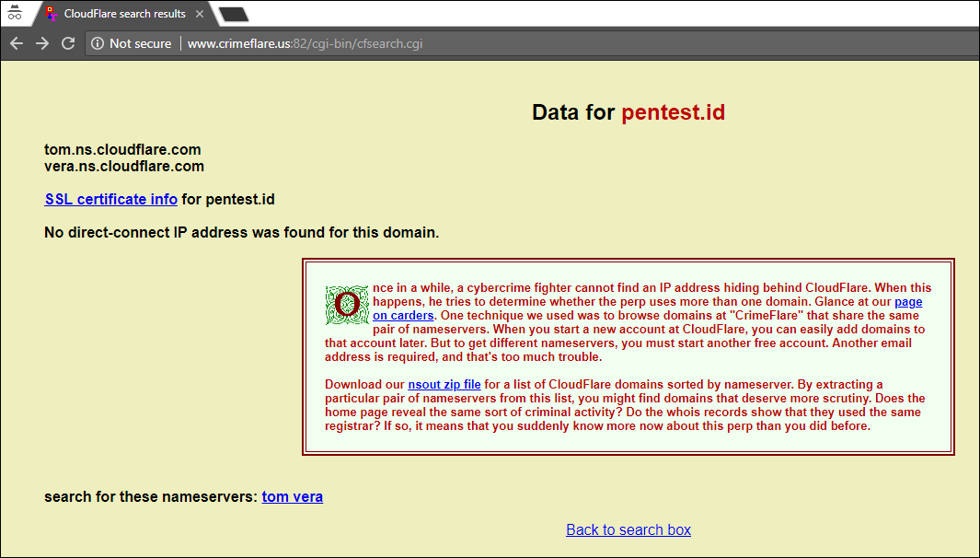Viewport: 980px width, 558px height.
Task: Follow the Back to search box link
Action: 628,529
